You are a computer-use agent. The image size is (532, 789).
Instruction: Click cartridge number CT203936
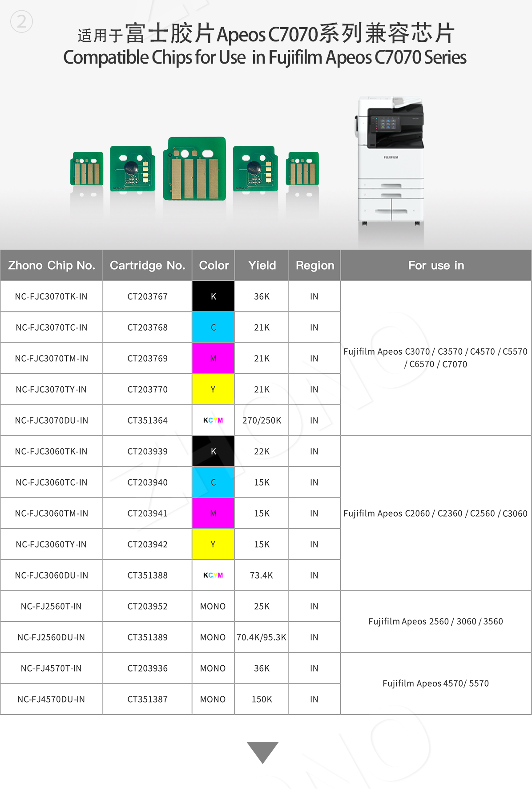pos(147,668)
